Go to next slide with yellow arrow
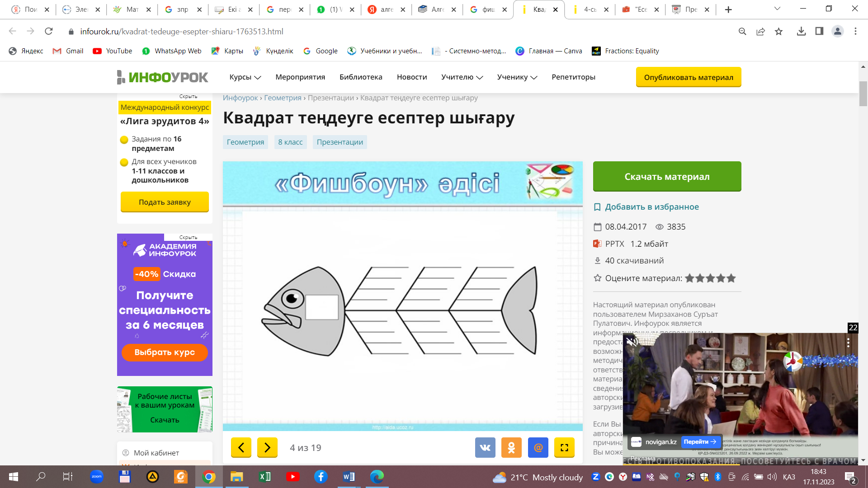Screen dimensions: 868x488 [267, 447]
